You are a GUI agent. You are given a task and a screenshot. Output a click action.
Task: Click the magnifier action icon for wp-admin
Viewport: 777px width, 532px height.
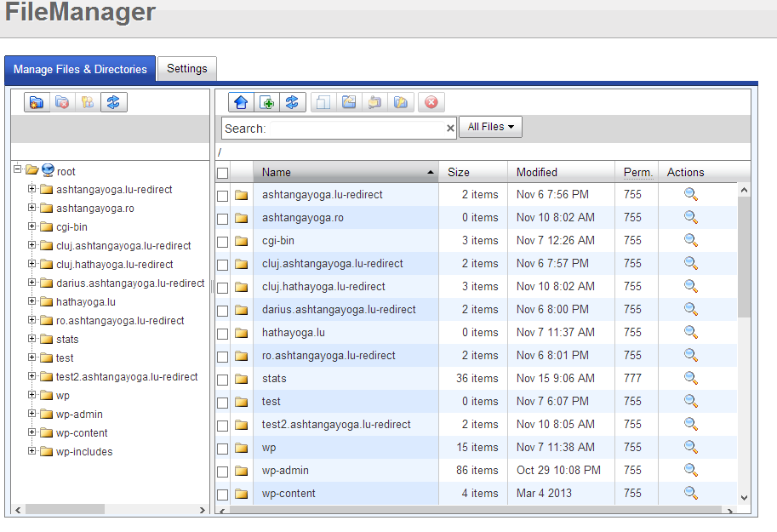(x=691, y=470)
